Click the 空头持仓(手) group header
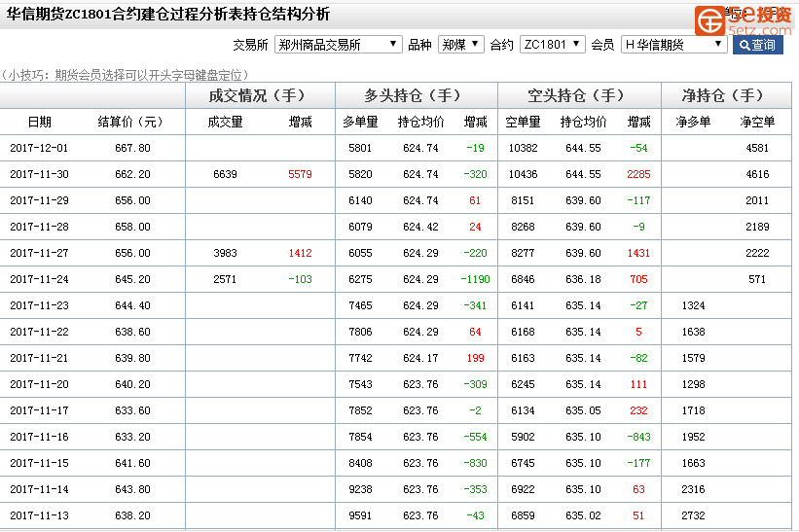 [x=578, y=95]
